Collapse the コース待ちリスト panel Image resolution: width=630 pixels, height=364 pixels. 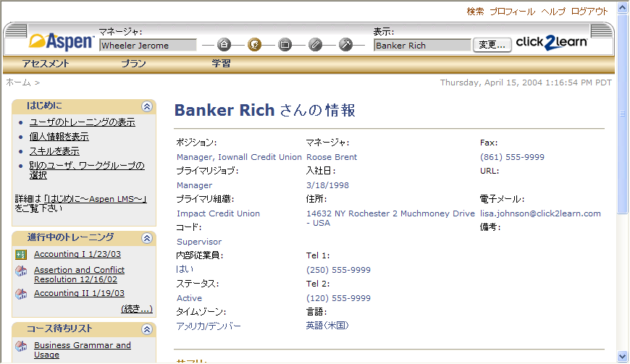[147, 329]
